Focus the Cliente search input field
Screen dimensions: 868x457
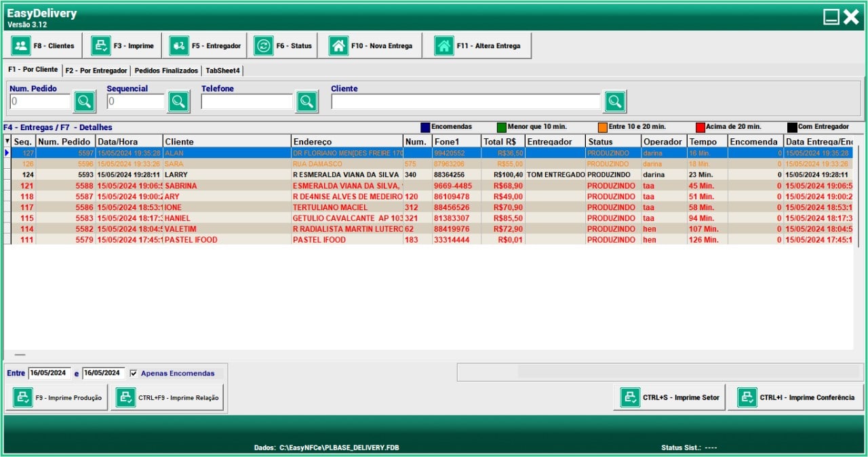[x=466, y=102]
